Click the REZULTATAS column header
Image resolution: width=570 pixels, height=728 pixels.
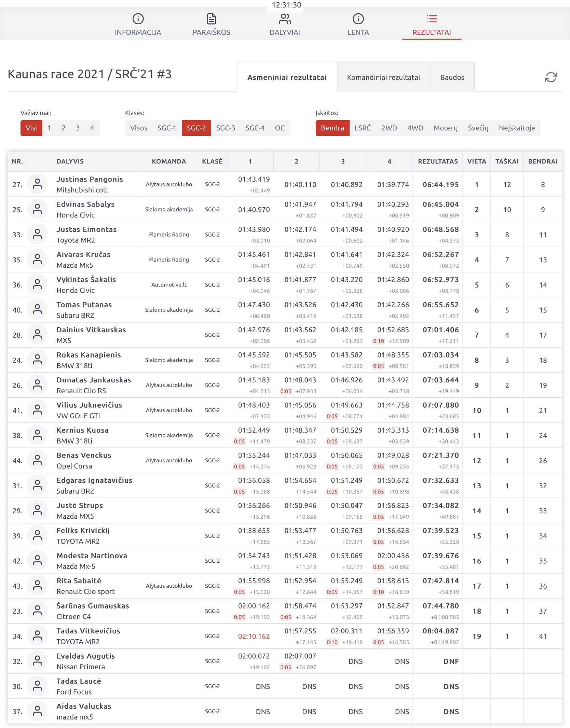click(438, 162)
